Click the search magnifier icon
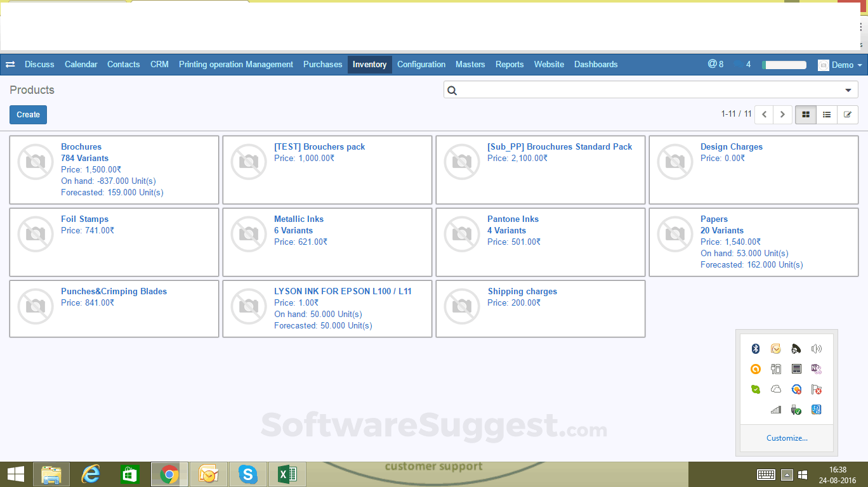Viewport: 868px width, 487px height. 452,90
